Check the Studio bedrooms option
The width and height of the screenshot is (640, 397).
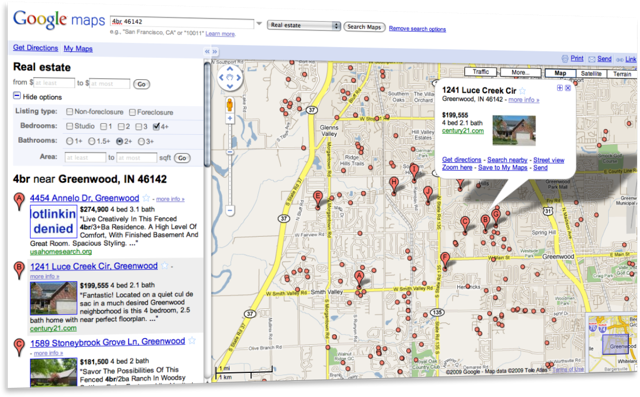pos(69,126)
